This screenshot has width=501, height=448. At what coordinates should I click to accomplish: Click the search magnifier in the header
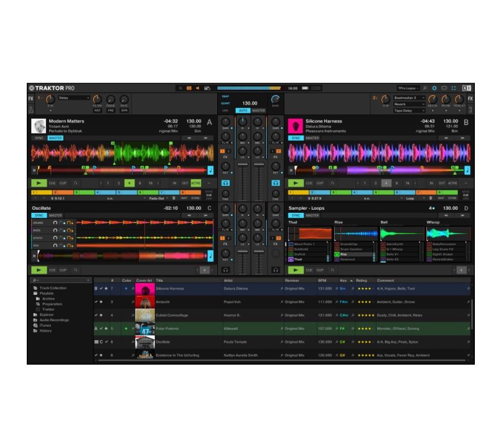click(425, 88)
